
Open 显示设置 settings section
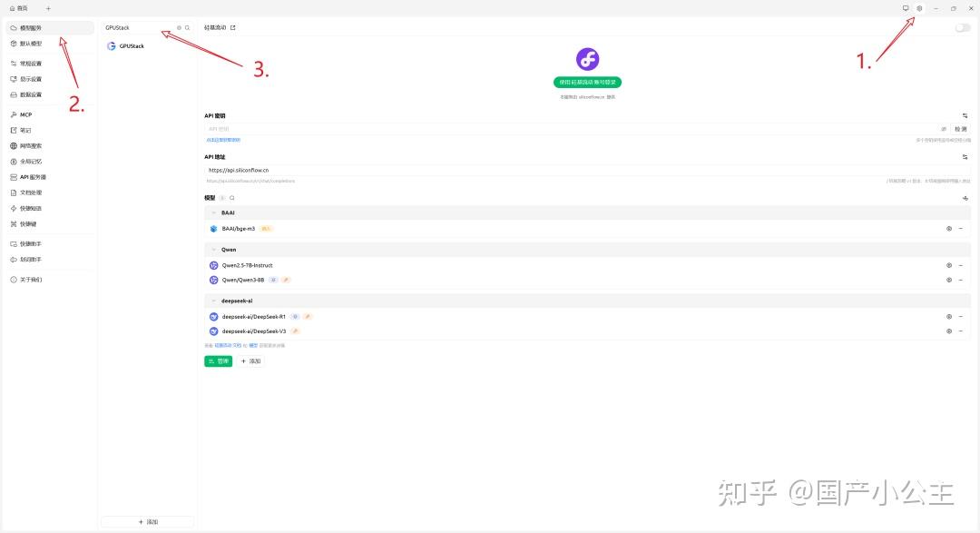coord(50,79)
